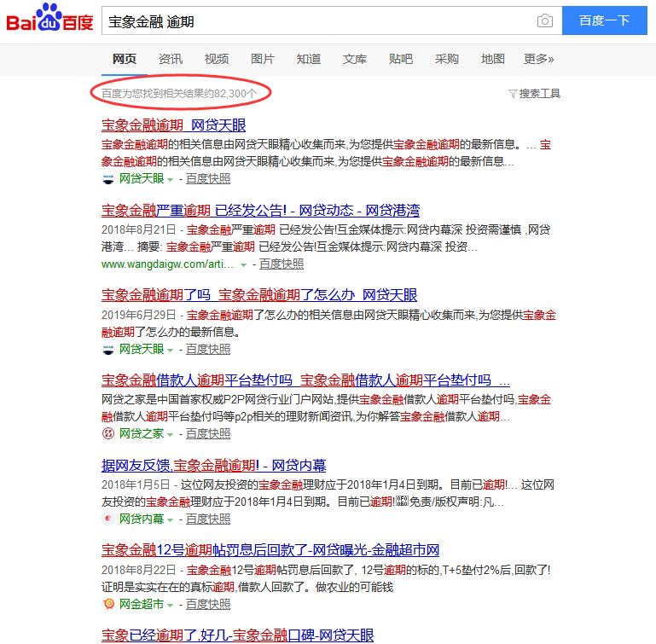Click 网贷天眼 site icon under first result
Viewport: 656px width, 644px height.
[x=108, y=179]
